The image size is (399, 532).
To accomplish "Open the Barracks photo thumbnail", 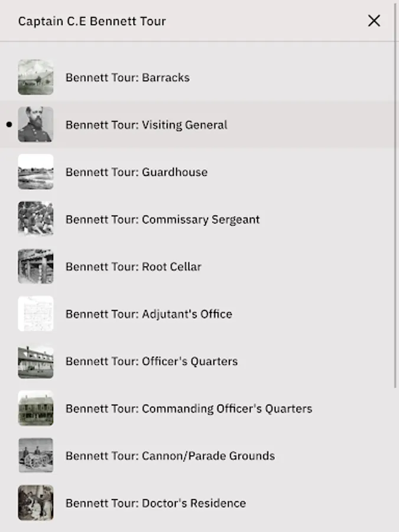I will pyautogui.click(x=35, y=77).
